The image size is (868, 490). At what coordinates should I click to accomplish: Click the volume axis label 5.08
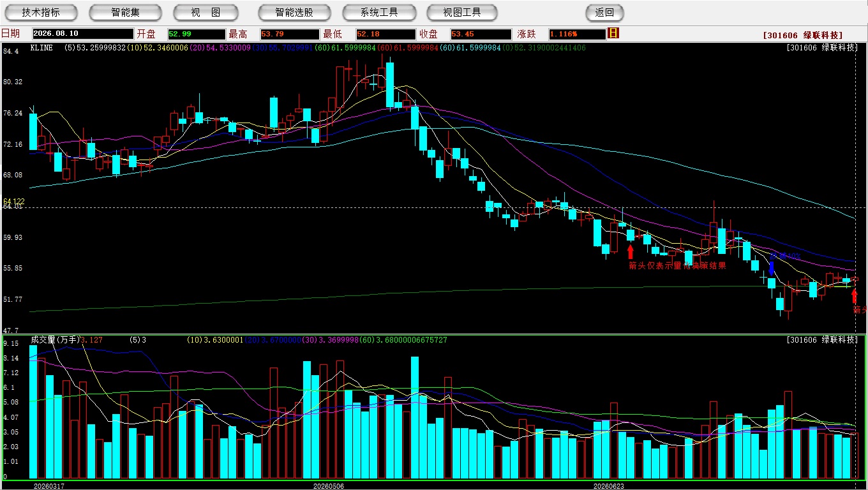tap(11, 403)
